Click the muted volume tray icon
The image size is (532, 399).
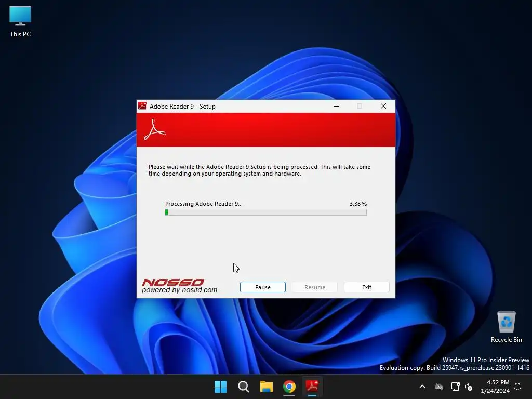(x=469, y=387)
